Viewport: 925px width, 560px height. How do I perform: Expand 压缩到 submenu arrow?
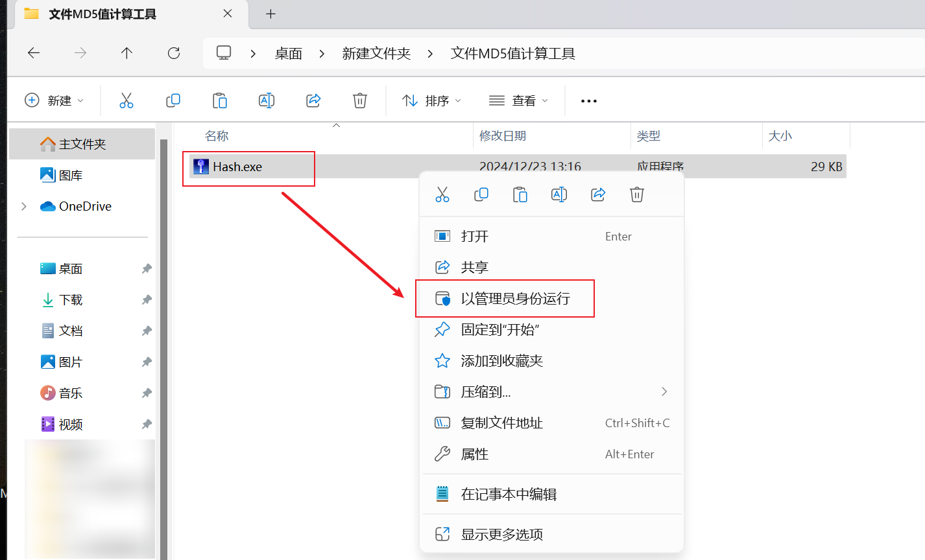click(x=664, y=391)
